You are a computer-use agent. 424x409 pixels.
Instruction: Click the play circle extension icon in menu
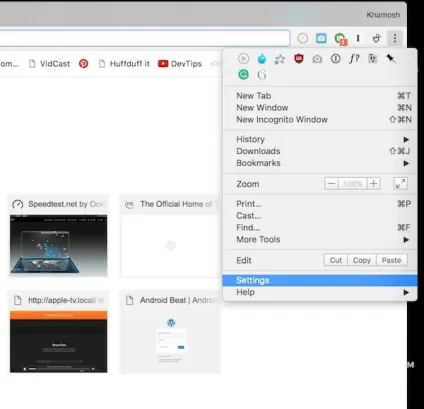(243, 59)
